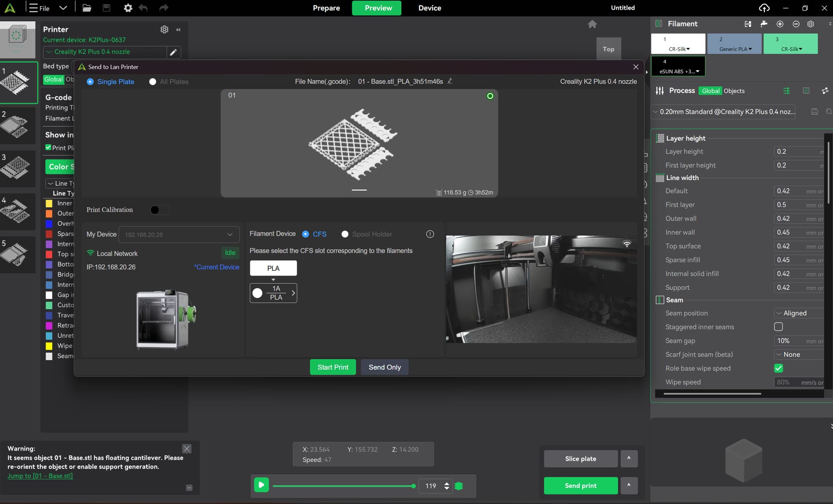Click the home view icon above the viewport
The image size is (833, 504).
pos(592,24)
